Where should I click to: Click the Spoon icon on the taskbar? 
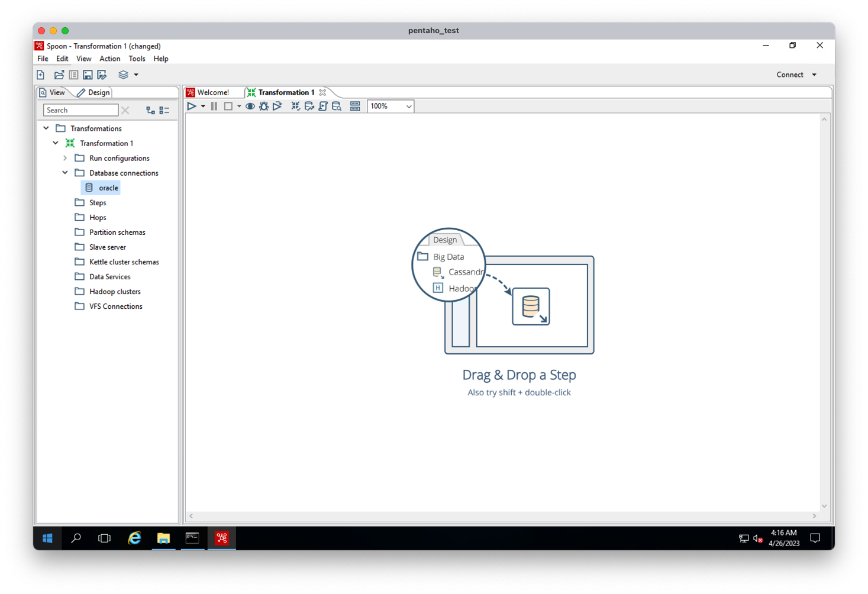click(222, 538)
